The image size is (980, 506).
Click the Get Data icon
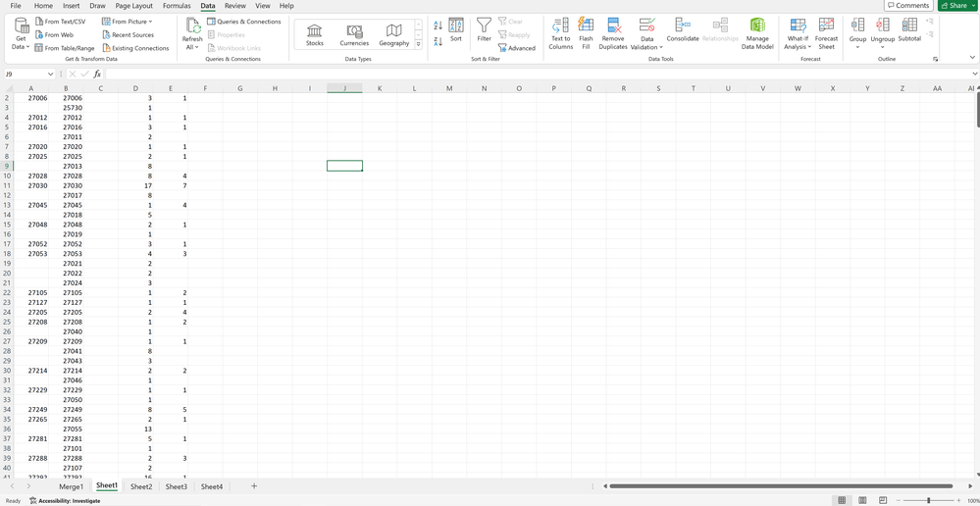pos(22,26)
